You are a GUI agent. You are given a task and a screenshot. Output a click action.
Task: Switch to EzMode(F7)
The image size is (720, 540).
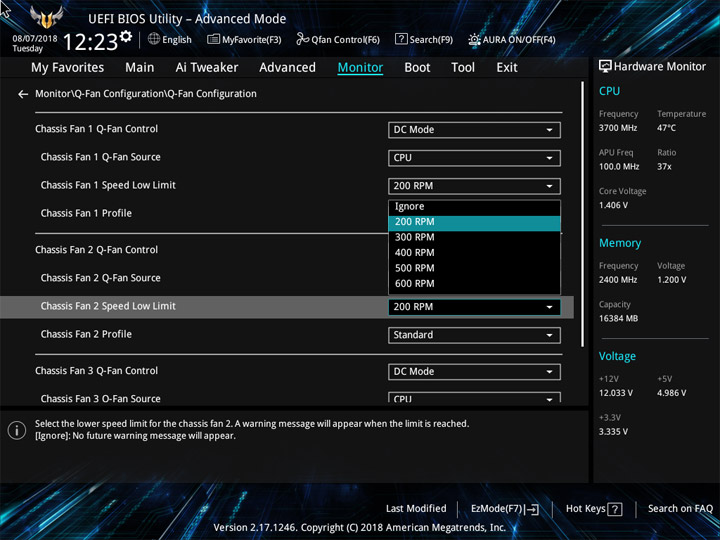point(505,509)
